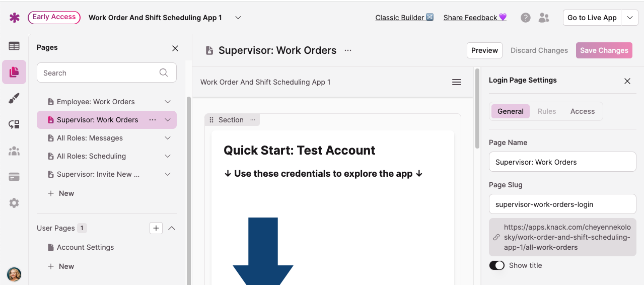Open the Payments card icon in sidebar
Viewport: 644px width, 285px height.
tap(14, 177)
